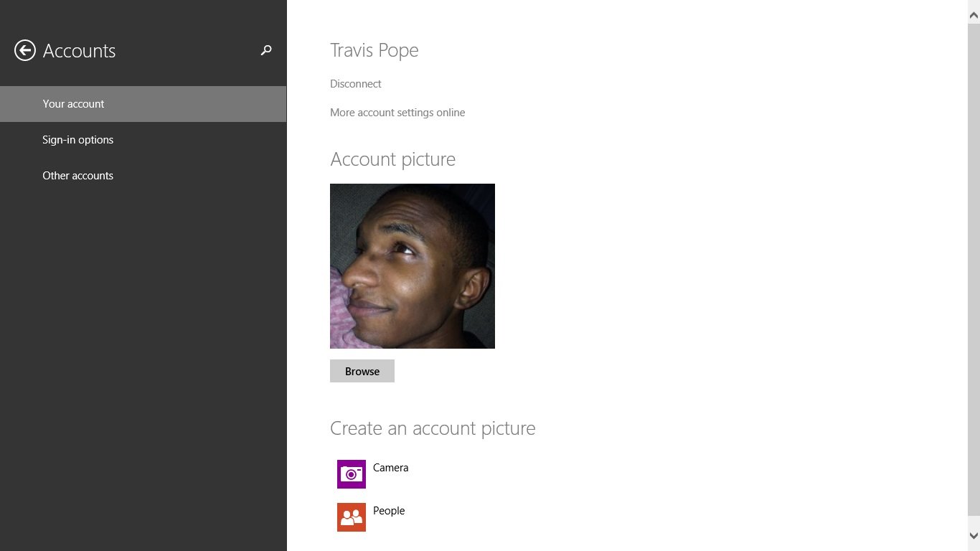Open the Camera app icon

pyautogui.click(x=352, y=474)
